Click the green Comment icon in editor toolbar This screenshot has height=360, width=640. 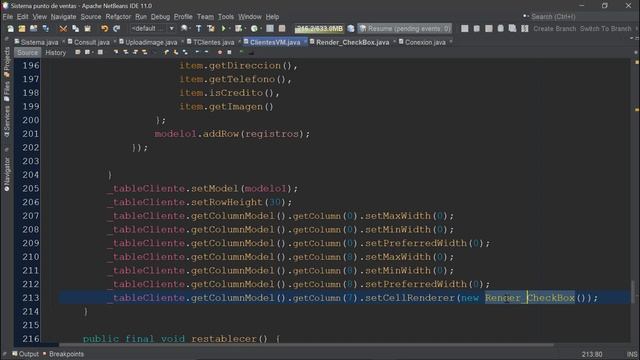coord(242,52)
